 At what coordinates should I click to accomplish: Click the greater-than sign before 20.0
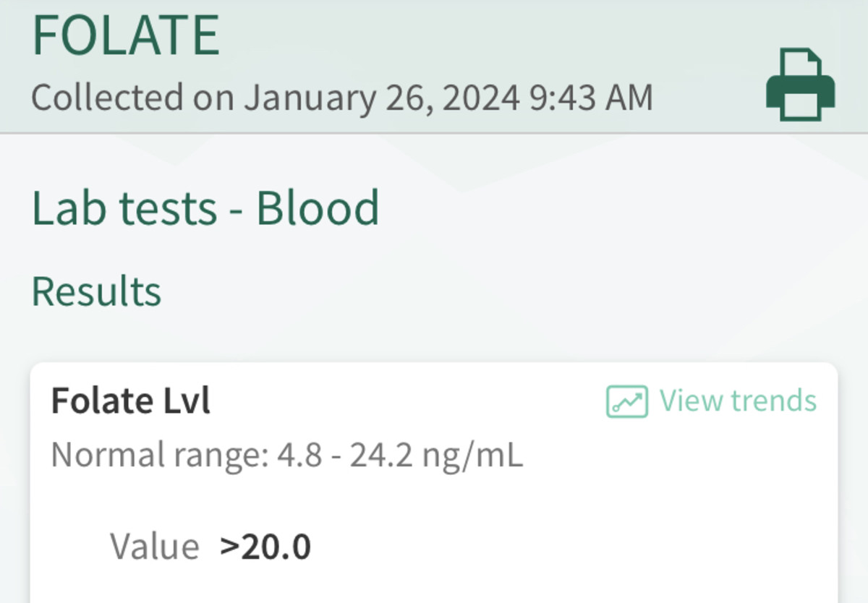[x=229, y=547]
